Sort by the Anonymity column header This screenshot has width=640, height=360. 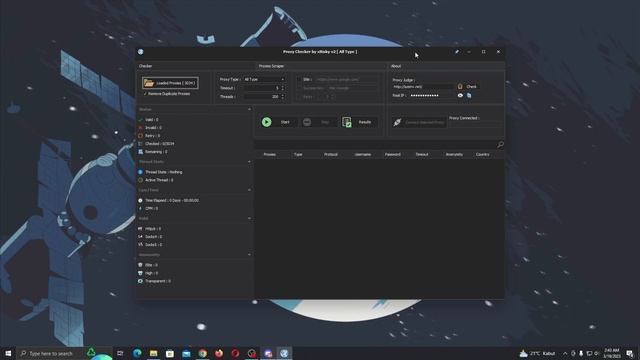454,155
